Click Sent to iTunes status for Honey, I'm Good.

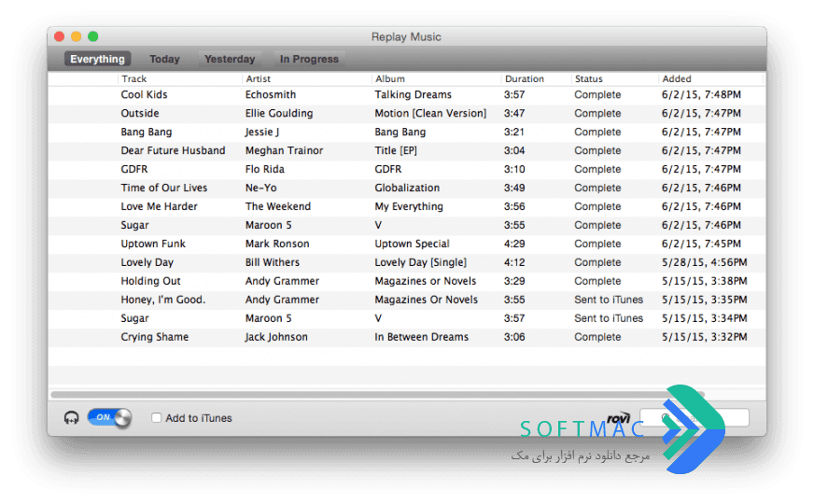point(609,300)
